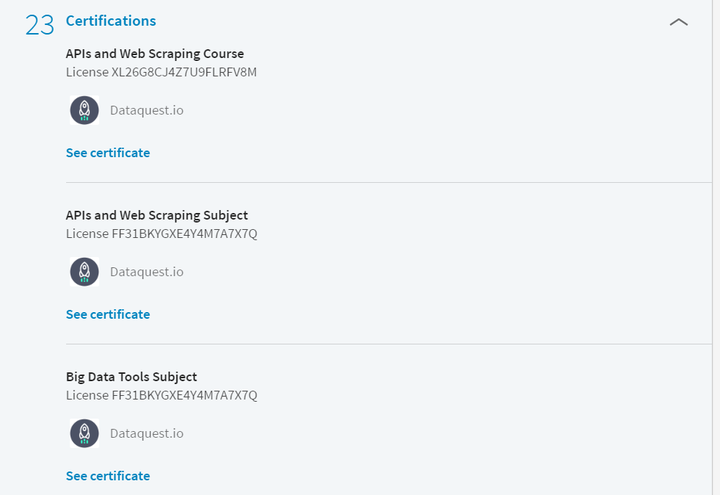Select the APIs and Web Scraping Course title

point(155,53)
